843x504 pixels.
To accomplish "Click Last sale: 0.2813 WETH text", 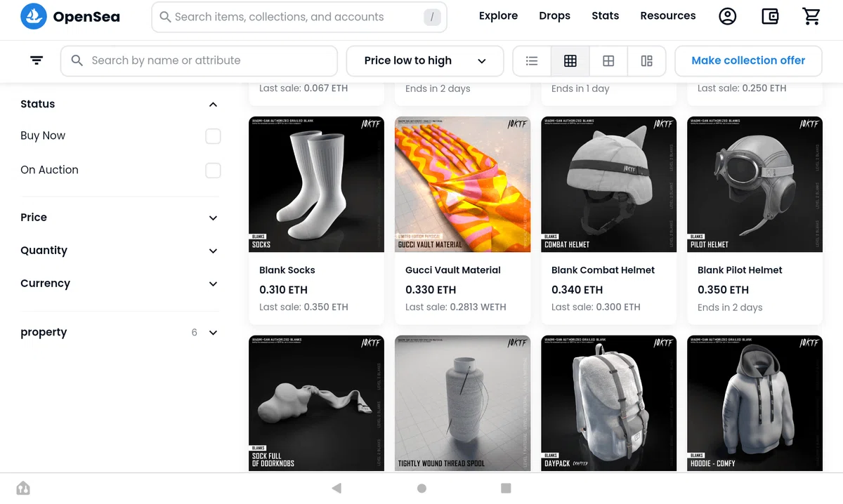I will (455, 307).
